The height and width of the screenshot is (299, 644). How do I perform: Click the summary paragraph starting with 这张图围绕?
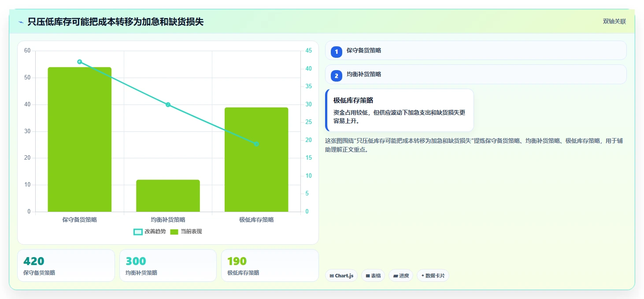(x=474, y=145)
